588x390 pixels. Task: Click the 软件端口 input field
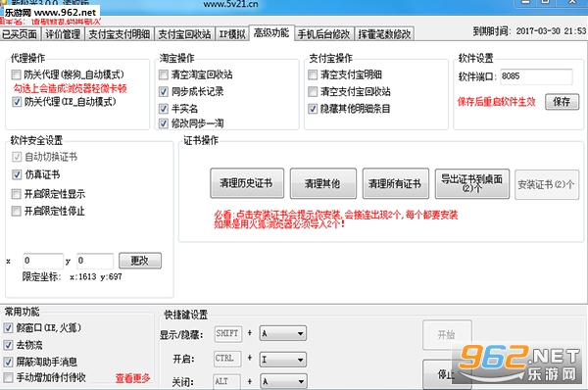[x=536, y=76]
